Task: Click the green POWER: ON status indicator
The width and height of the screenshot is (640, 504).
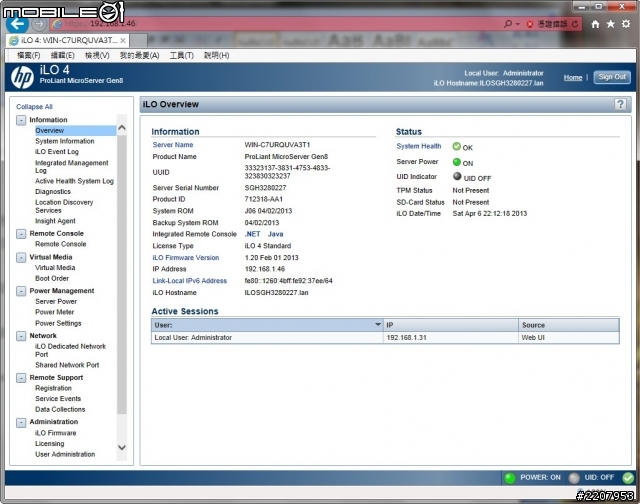Action: (x=510, y=478)
